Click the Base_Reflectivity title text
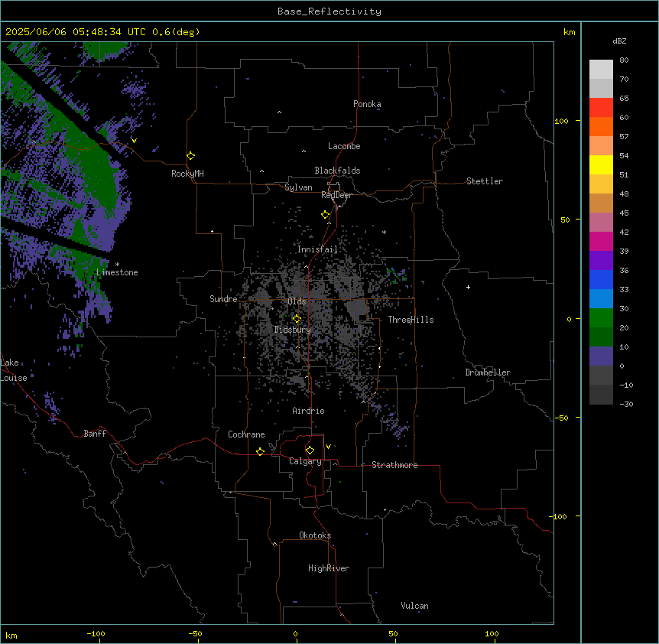 [x=329, y=11]
